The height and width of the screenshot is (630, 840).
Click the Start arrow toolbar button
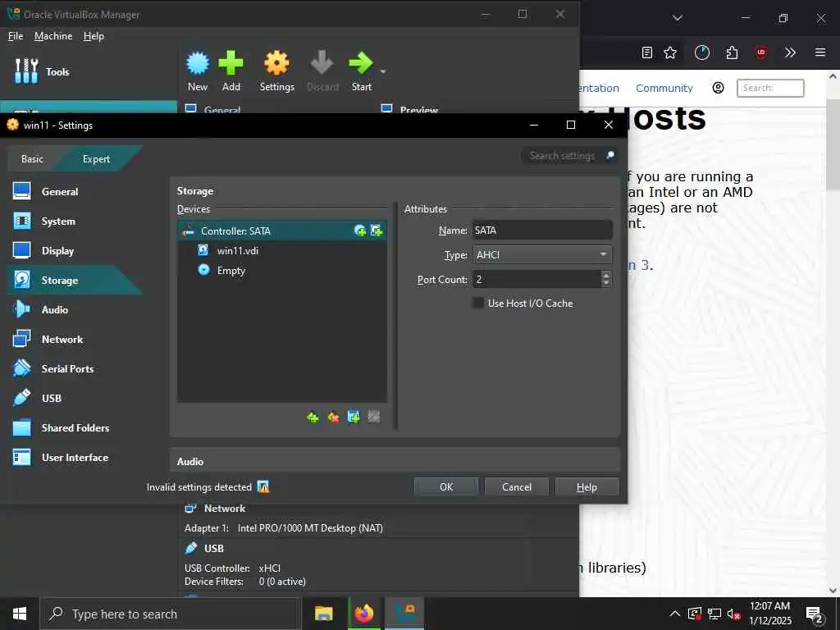(x=361, y=71)
